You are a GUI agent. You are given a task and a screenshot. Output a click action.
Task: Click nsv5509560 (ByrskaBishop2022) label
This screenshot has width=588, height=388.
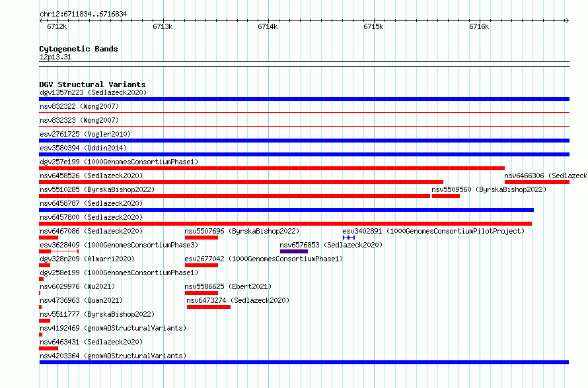[x=489, y=189]
